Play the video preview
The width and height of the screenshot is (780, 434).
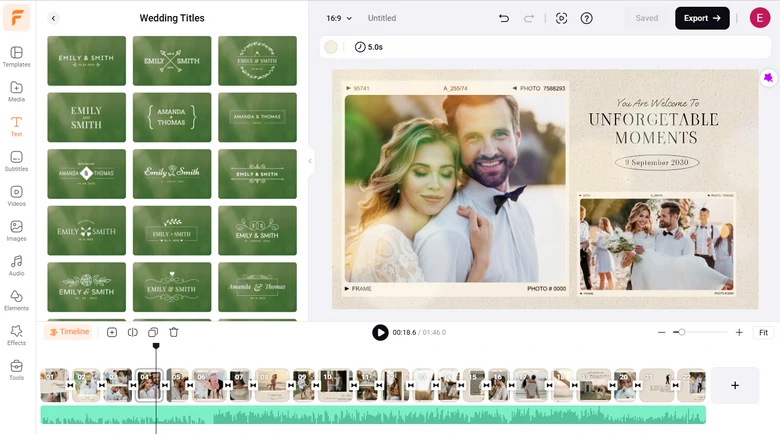click(380, 332)
